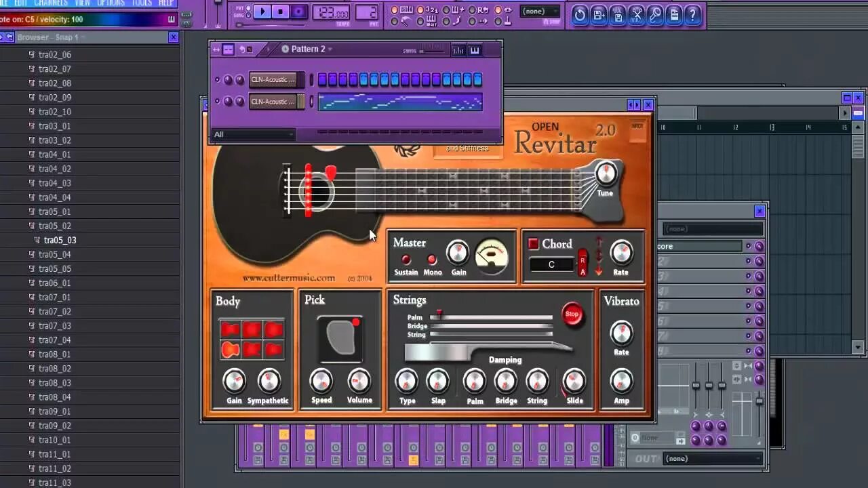Open the mixer input (none) dropdown at top
This screenshot has height=488, width=868.
click(713, 229)
